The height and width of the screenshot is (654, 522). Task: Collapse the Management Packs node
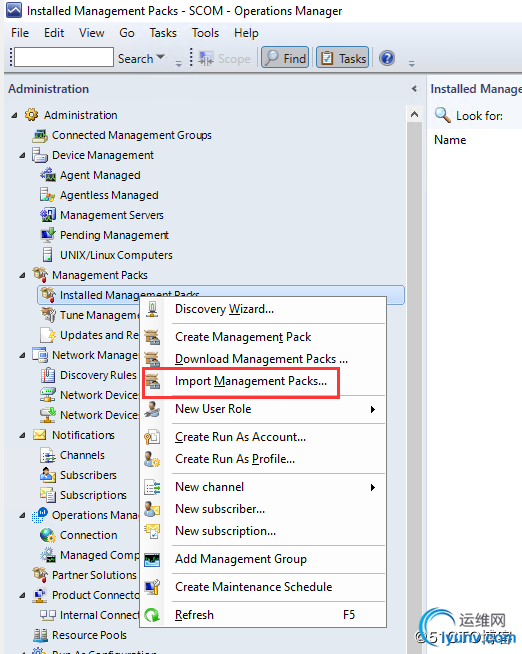pyautogui.click(x=23, y=275)
